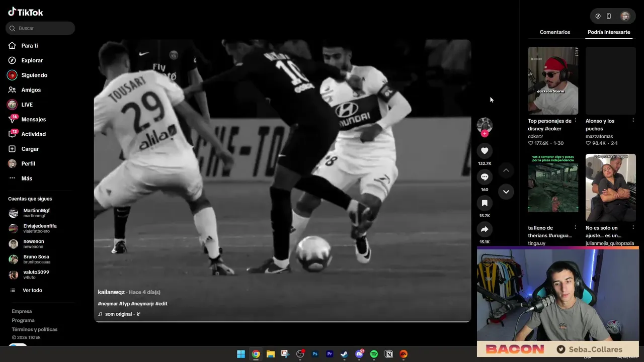
Task: Open options for ta lleno de therians
Action: click(x=576, y=228)
